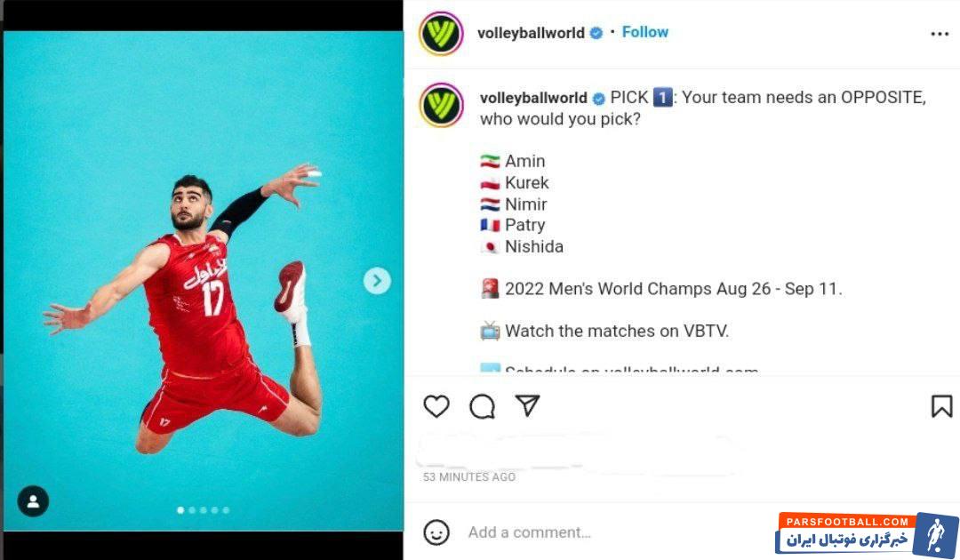Click the volleyball player photo
Image resolution: width=960 pixels, height=560 pixels.
(204, 281)
